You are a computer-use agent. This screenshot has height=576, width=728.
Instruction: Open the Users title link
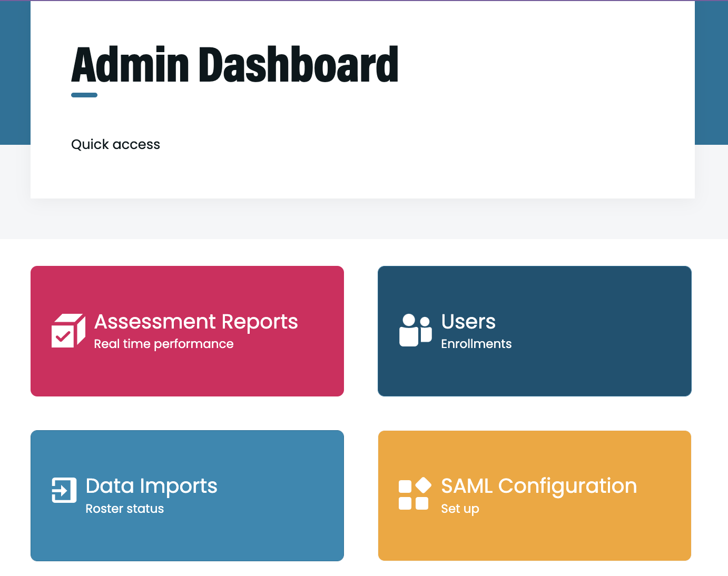click(x=468, y=322)
